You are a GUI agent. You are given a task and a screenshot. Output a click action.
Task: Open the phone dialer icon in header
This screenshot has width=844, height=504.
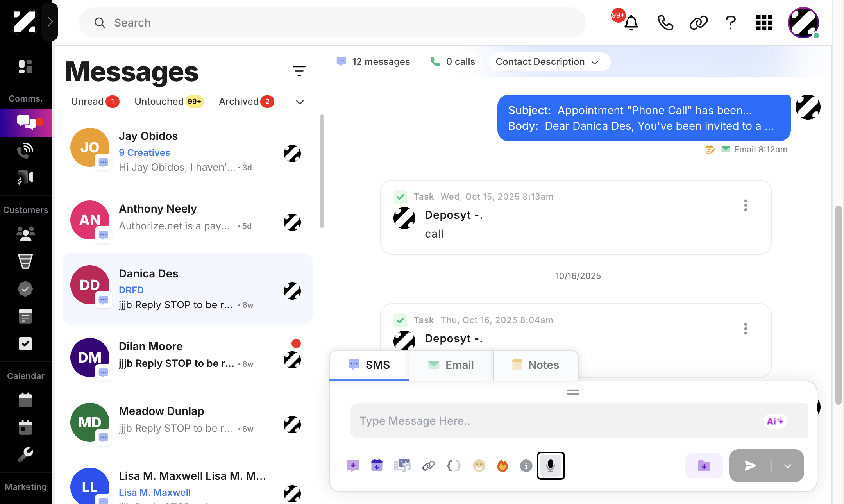665,23
